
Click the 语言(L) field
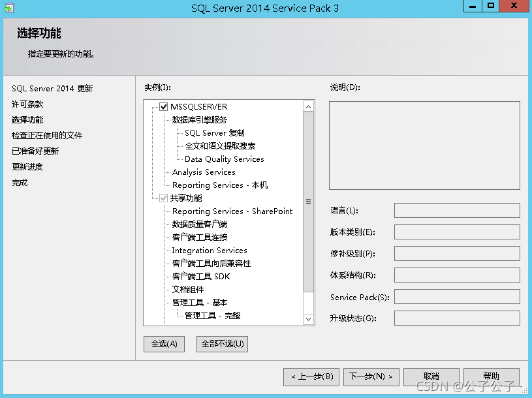point(457,211)
